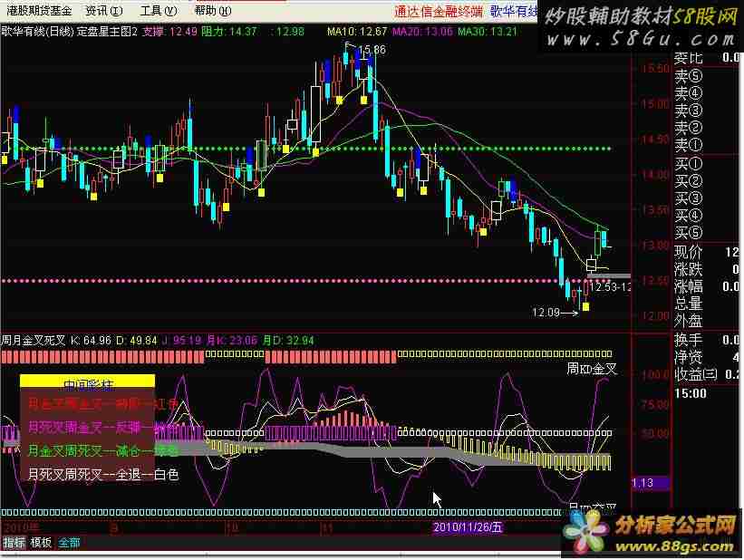Click the 现价 quote label
744x560 pixels.
point(688,252)
